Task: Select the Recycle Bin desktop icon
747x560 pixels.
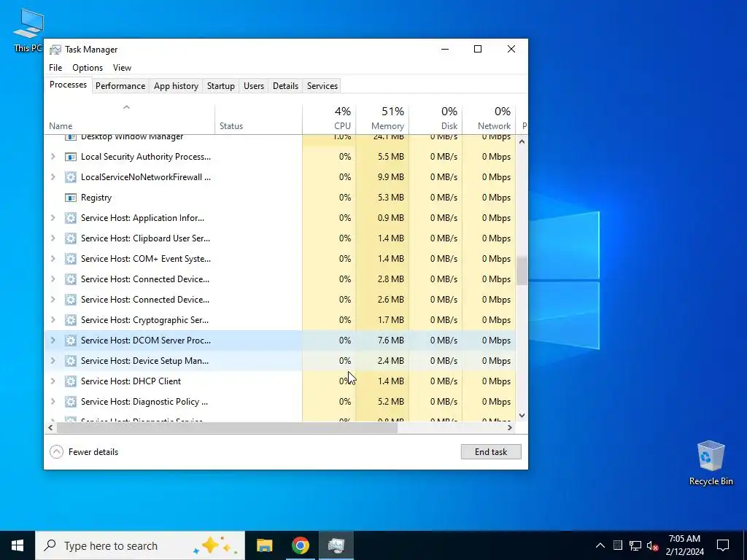Action: 711,462
